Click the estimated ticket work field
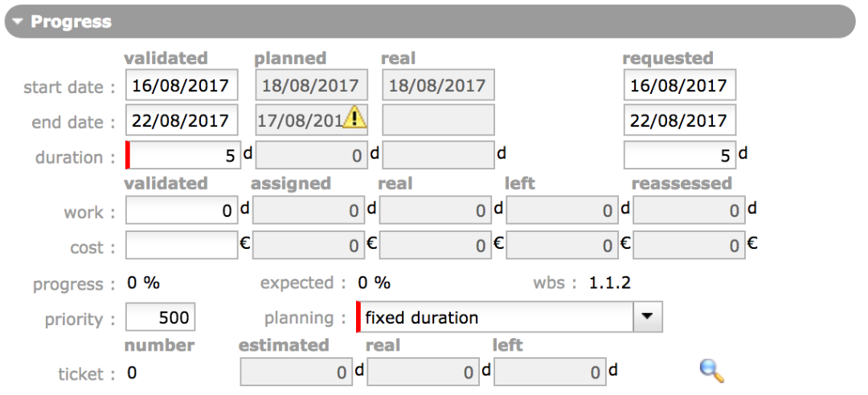The width and height of the screenshot is (868, 395). pos(296,372)
